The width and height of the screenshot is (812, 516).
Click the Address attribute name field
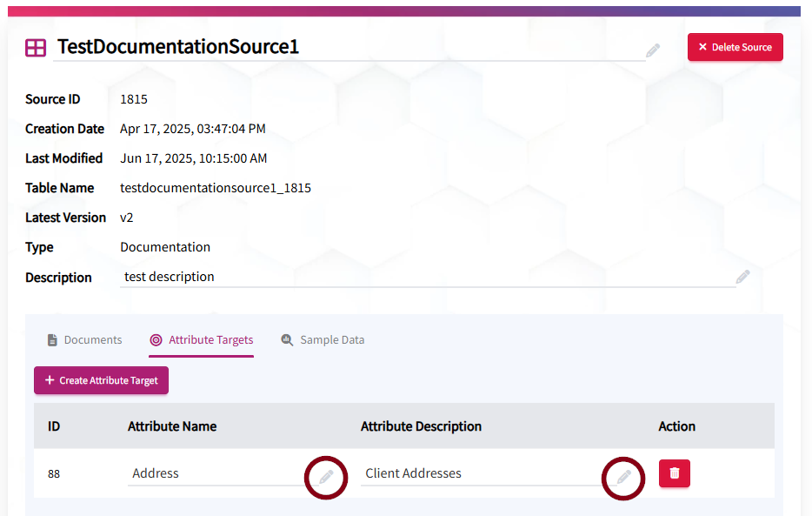click(x=223, y=473)
